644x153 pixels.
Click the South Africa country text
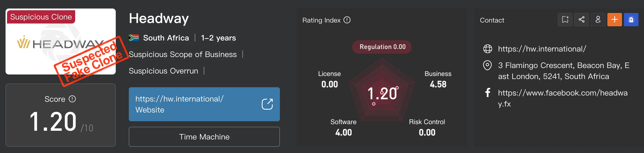[166, 38]
